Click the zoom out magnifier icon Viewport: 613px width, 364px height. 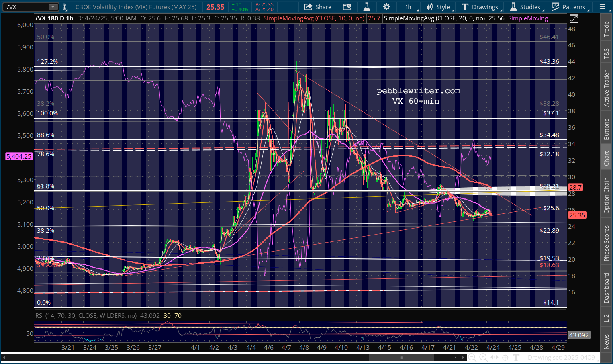pos(472,357)
